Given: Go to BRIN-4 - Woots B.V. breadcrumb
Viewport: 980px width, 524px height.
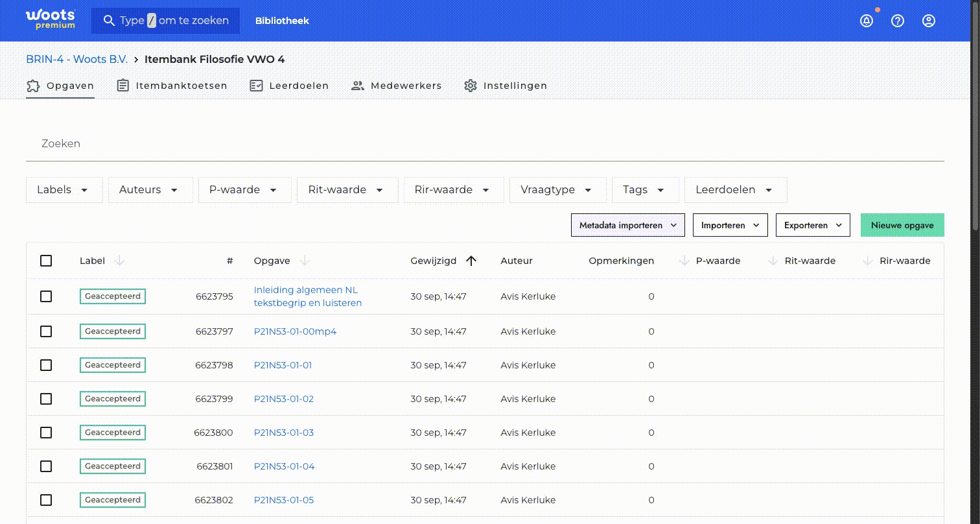Looking at the screenshot, I should pyautogui.click(x=76, y=59).
